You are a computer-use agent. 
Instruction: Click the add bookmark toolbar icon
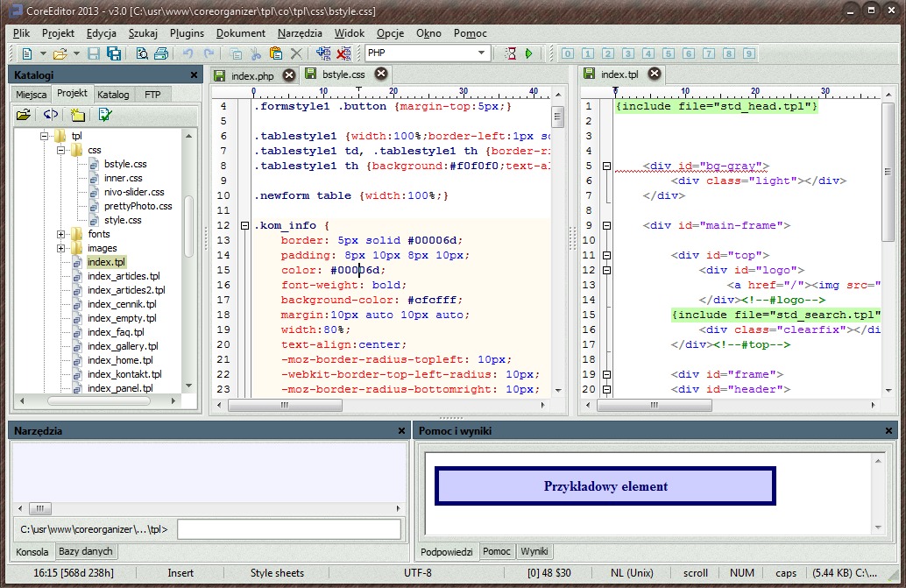323,53
